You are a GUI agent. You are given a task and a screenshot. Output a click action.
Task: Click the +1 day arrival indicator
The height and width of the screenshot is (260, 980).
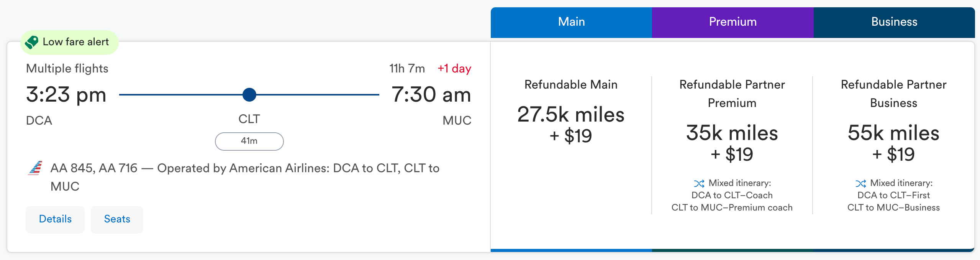pyautogui.click(x=454, y=69)
